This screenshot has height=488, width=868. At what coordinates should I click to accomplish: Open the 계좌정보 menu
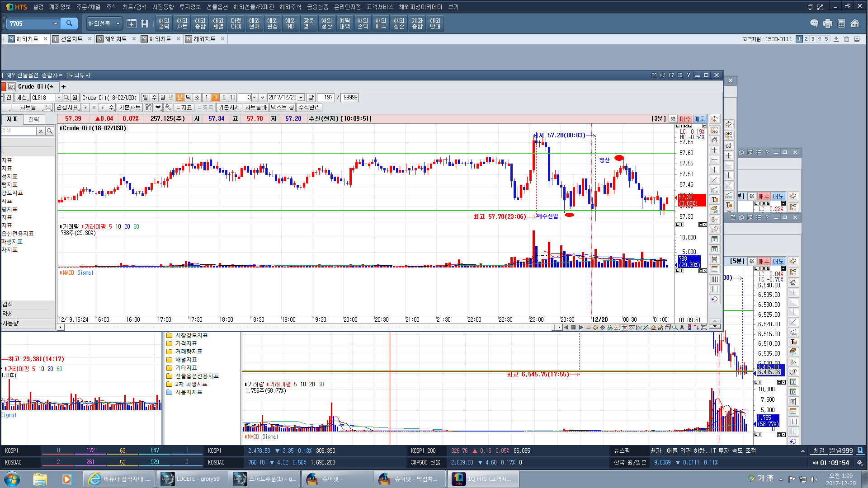[60, 7]
